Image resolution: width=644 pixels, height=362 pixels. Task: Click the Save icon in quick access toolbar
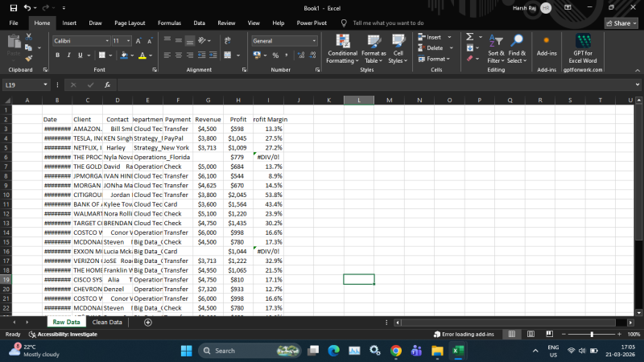(x=14, y=7)
